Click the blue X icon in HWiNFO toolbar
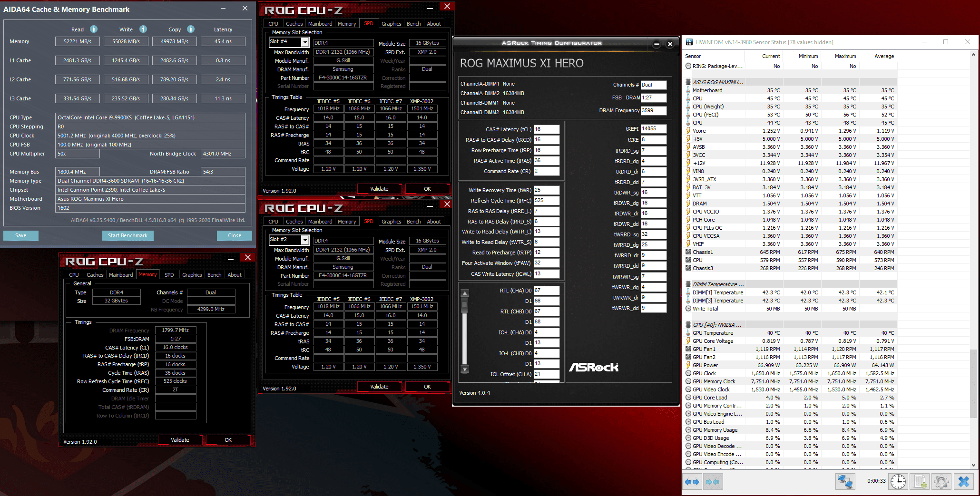The height and width of the screenshot is (496, 980). [x=964, y=481]
